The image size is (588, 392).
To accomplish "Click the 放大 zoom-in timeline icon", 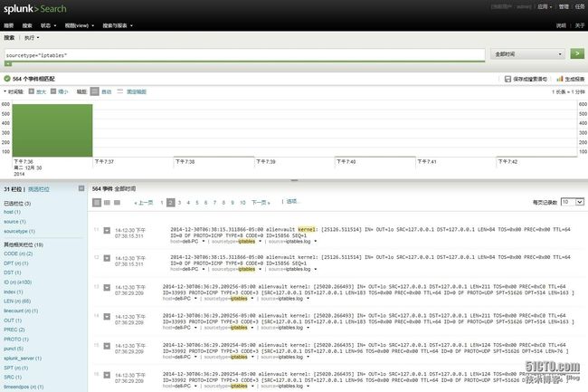I will (x=32, y=91).
